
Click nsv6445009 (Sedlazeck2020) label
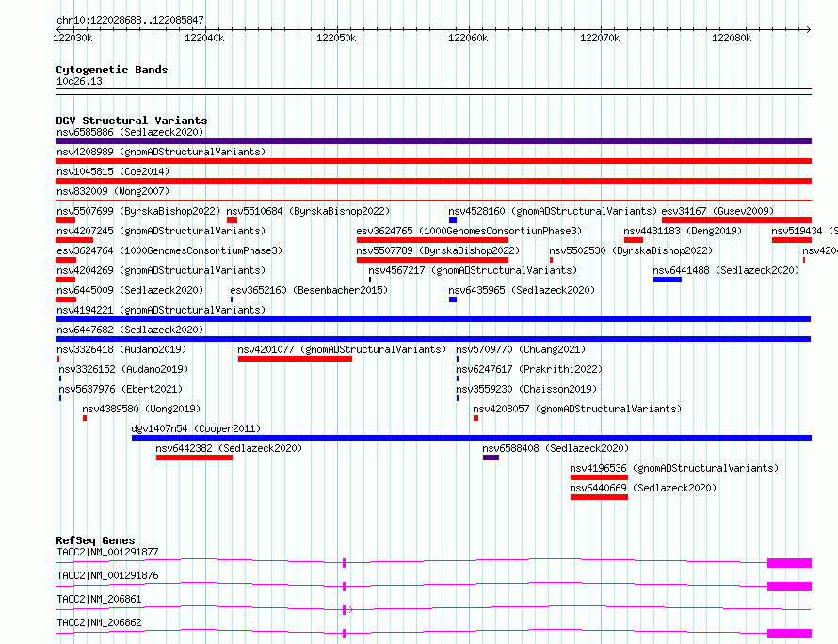(130, 290)
